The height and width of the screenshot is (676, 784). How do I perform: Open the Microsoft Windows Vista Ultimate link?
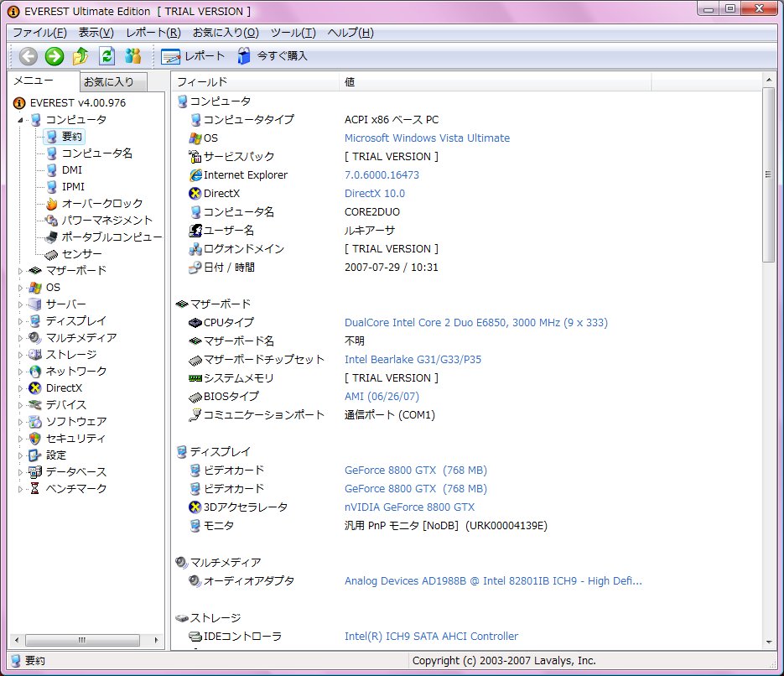427,138
